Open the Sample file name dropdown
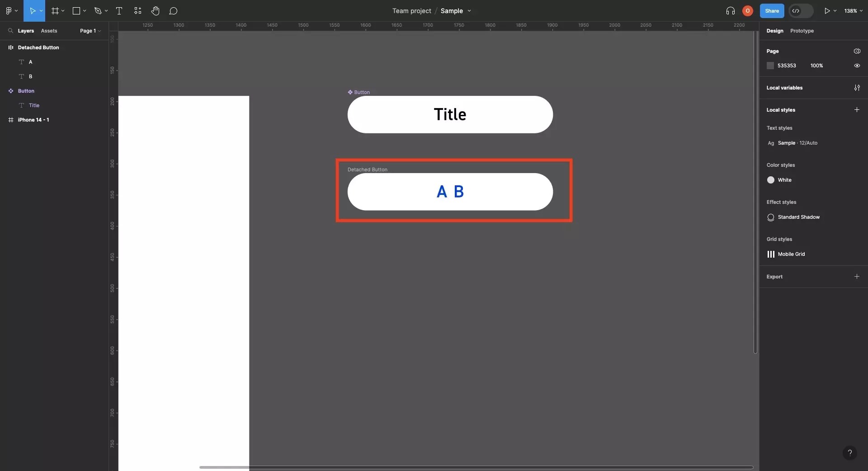Image resolution: width=868 pixels, height=471 pixels. (469, 11)
